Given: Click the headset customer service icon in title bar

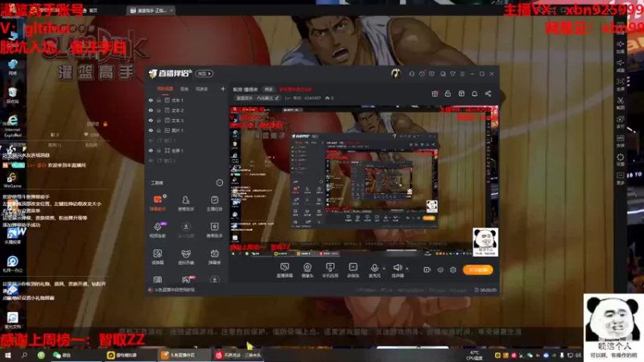Looking at the screenshot, I should point(411,74).
